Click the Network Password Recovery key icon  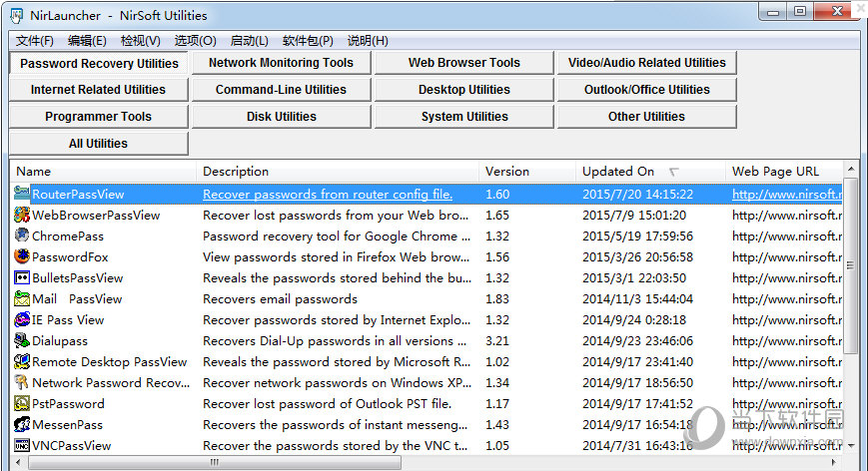point(22,382)
